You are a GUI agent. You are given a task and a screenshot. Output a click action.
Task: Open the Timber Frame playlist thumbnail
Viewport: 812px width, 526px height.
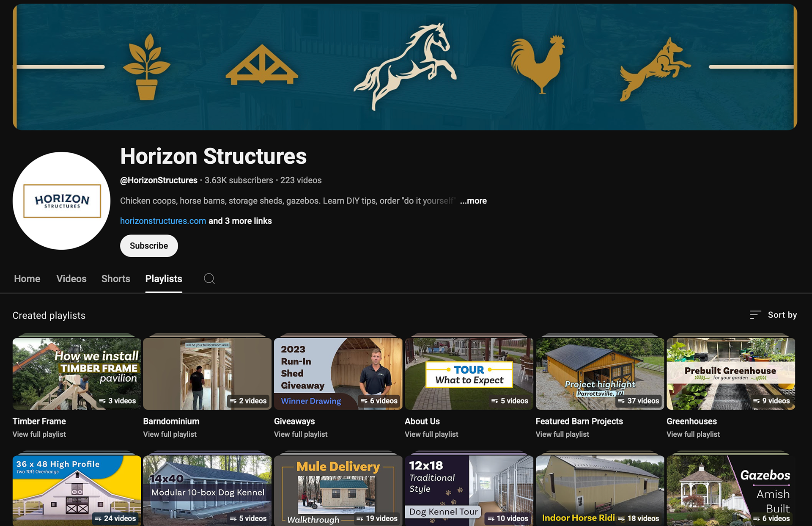(x=77, y=373)
